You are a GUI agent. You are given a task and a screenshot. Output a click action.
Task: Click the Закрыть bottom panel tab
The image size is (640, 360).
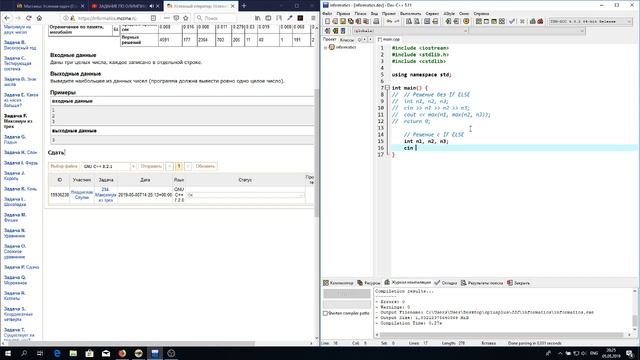pos(518,282)
